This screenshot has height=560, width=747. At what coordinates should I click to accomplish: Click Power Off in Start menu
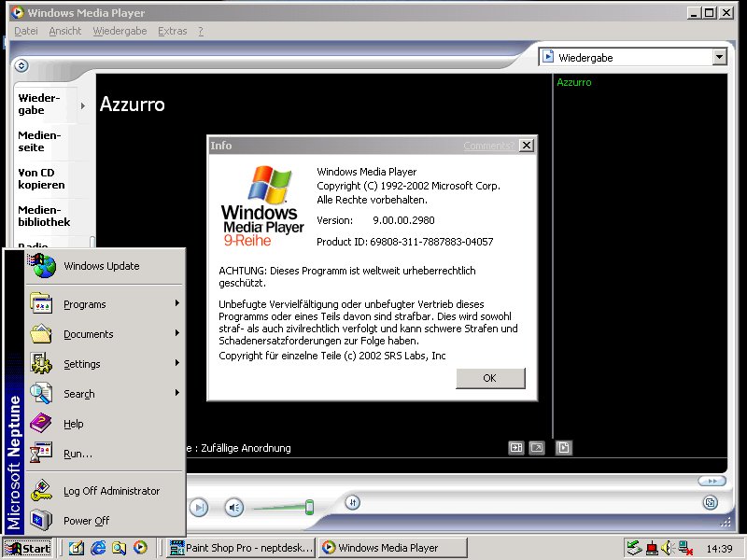point(86,521)
